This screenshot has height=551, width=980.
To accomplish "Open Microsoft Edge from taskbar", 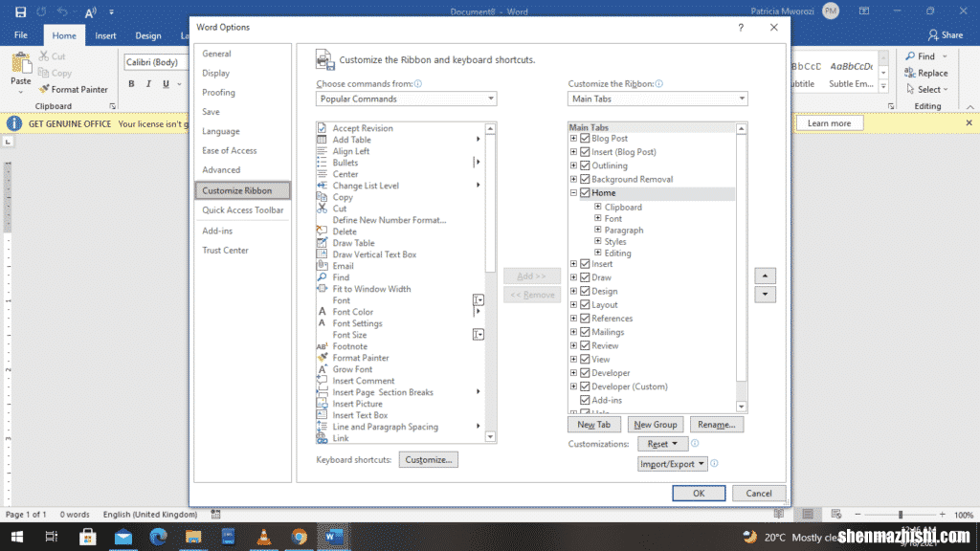I will [x=158, y=537].
